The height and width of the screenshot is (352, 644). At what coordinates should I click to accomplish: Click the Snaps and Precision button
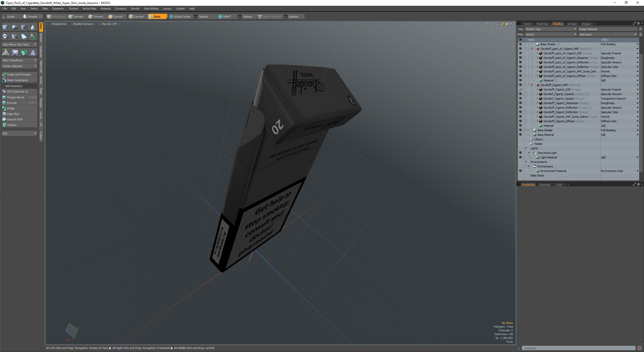coord(19,74)
